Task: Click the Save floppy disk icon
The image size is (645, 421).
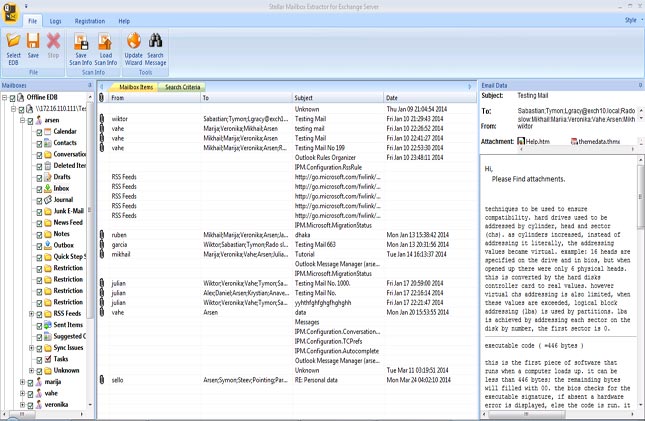Action: 33,41
